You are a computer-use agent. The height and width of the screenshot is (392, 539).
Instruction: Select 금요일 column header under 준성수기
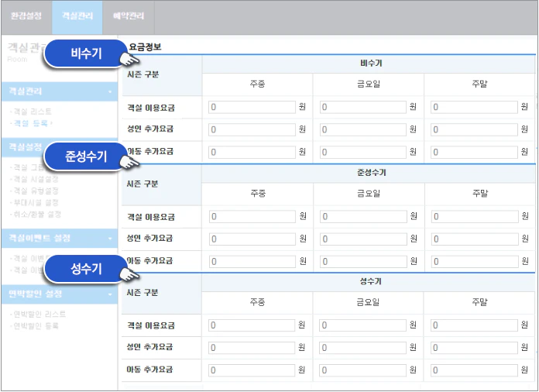pyautogui.click(x=369, y=194)
